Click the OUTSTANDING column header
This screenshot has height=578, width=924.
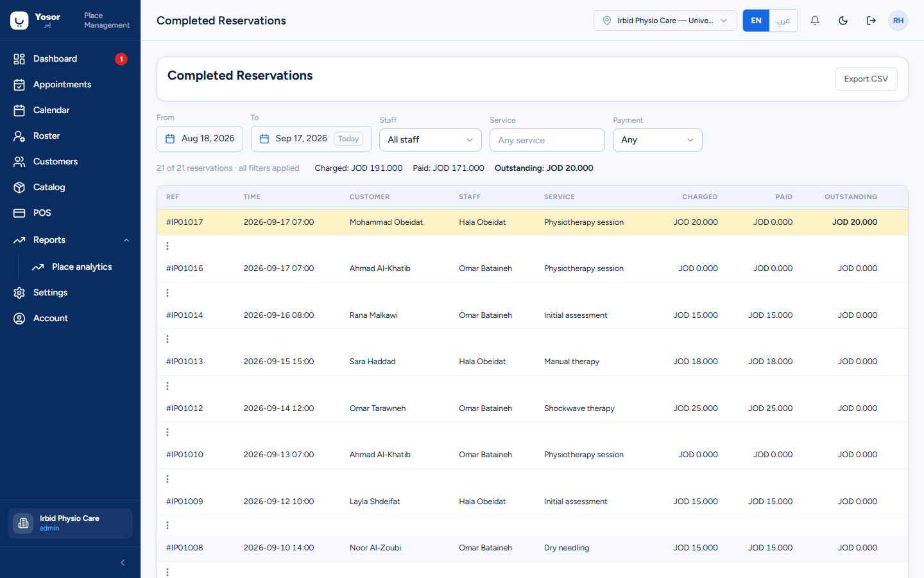(x=851, y=197)
